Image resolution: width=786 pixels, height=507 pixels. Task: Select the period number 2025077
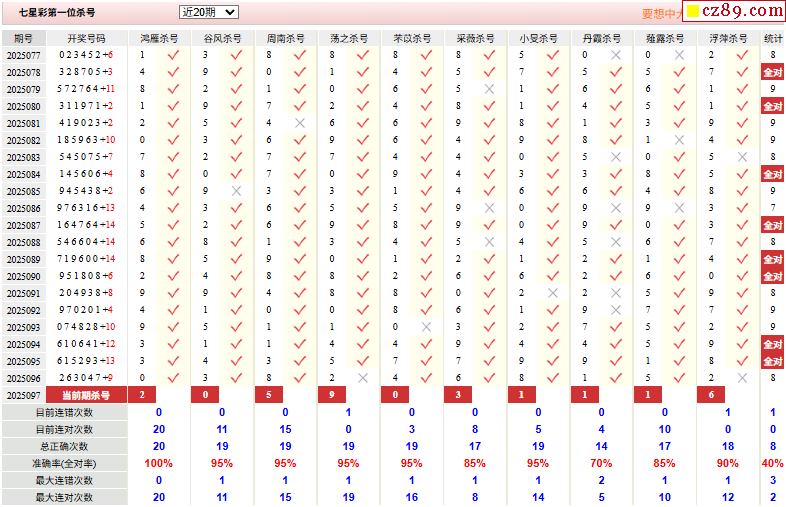click(24, 55)
